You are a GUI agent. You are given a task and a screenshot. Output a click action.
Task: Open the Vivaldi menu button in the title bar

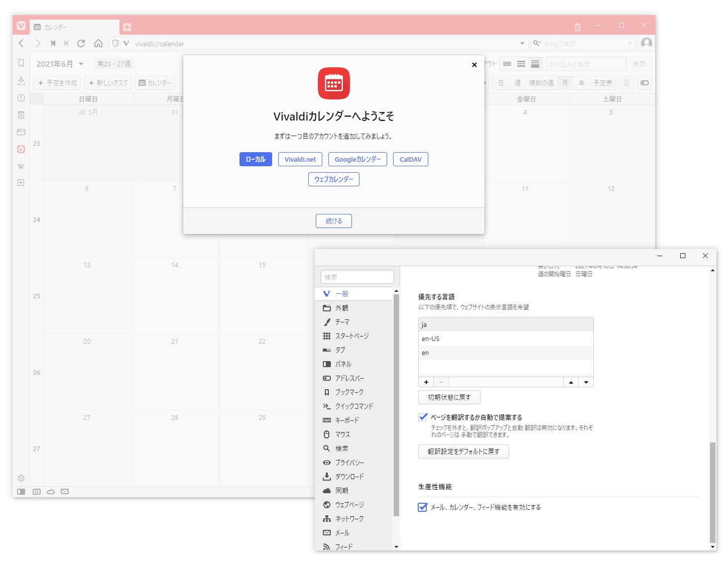point(21,26)
